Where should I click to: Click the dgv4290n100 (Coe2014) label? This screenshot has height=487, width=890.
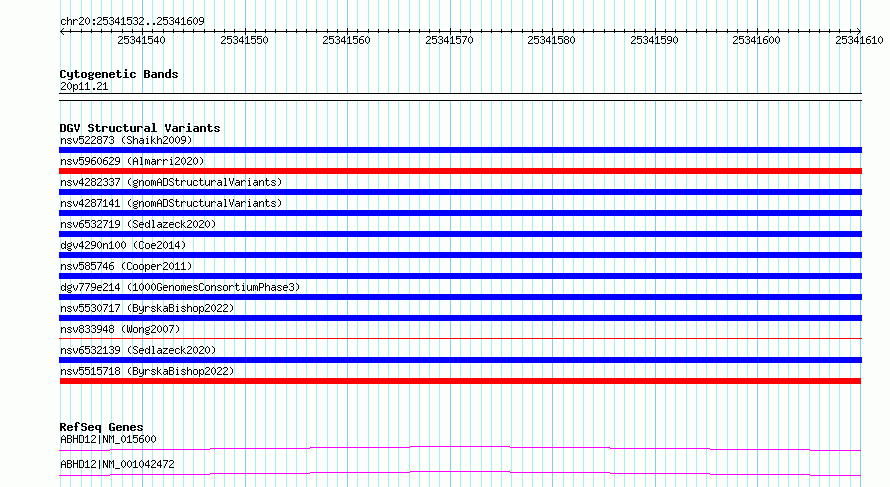click(x=123, y=245)
